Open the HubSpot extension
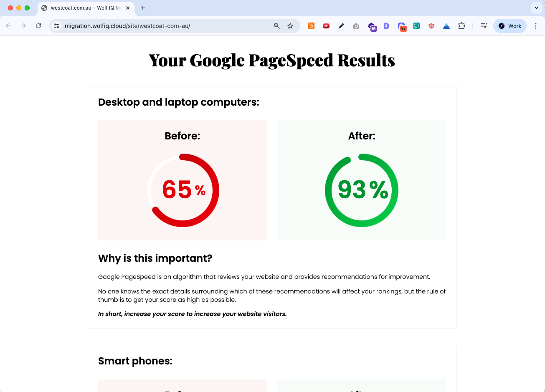Viewport: 545px width, 392px height. tap(311, 26)
